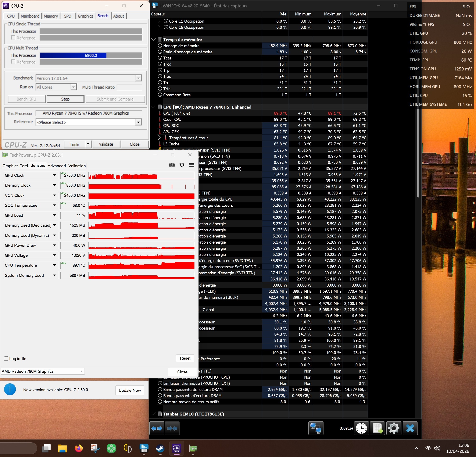The image size is (476, 457).
Task: Open Wi-Fi network tray icon
Action: (428, 448)
